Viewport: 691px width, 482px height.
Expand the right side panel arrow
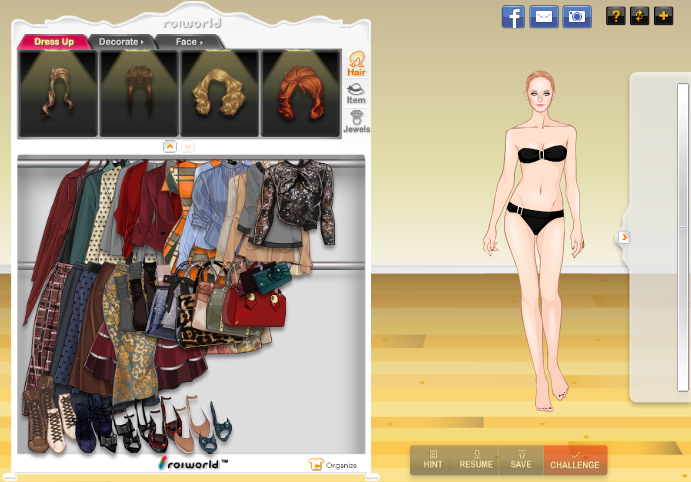tap(624, 237)
